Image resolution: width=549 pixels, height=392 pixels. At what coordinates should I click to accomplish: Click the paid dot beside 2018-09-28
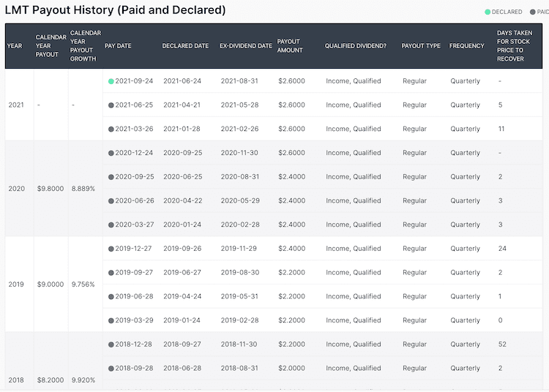click(x=111, y=369)
